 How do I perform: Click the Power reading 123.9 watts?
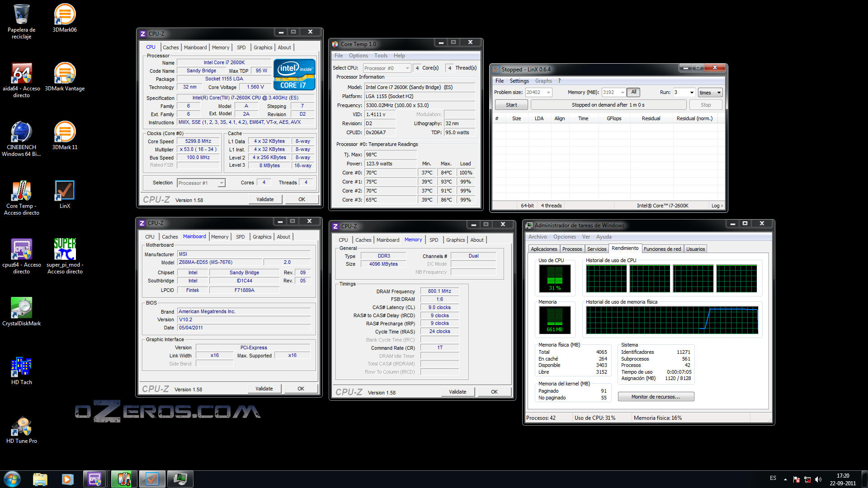390,164
